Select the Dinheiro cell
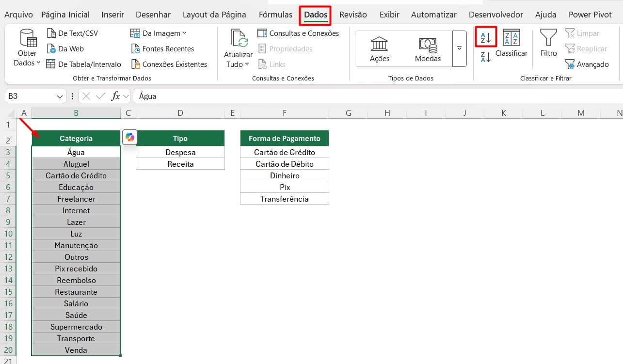 coord(285,175)
